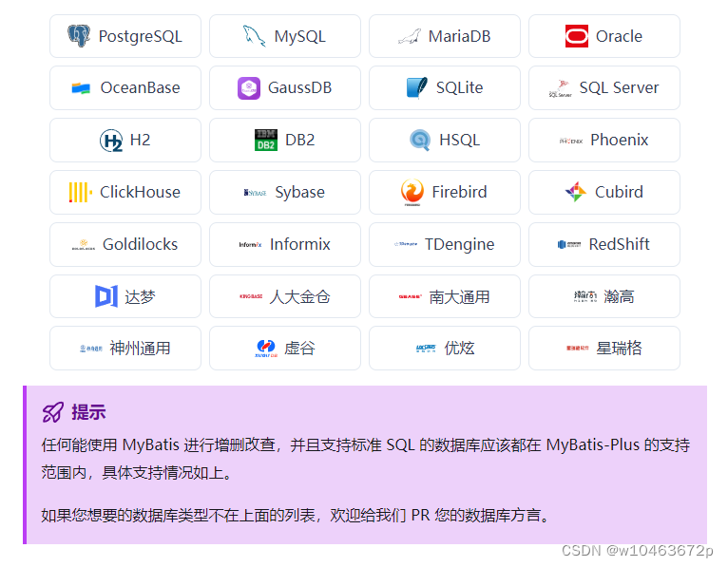728x567 pixels.
Task: Select the SQL Server label text
Action: (619, 87)
